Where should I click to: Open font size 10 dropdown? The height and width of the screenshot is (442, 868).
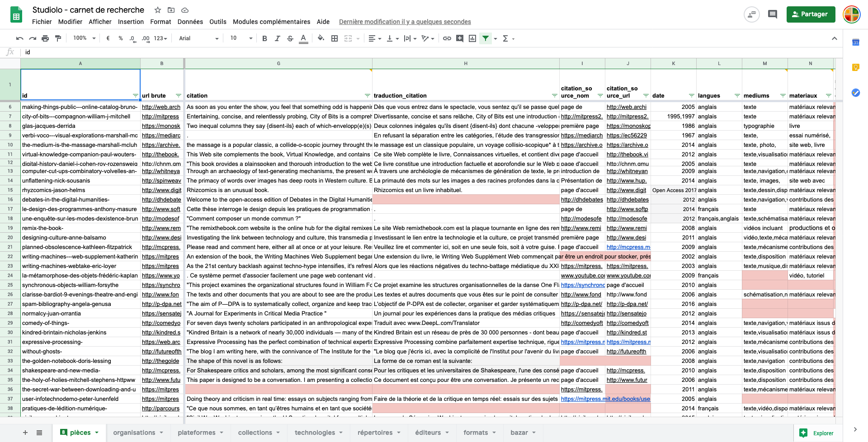click(x=241, y=38)
